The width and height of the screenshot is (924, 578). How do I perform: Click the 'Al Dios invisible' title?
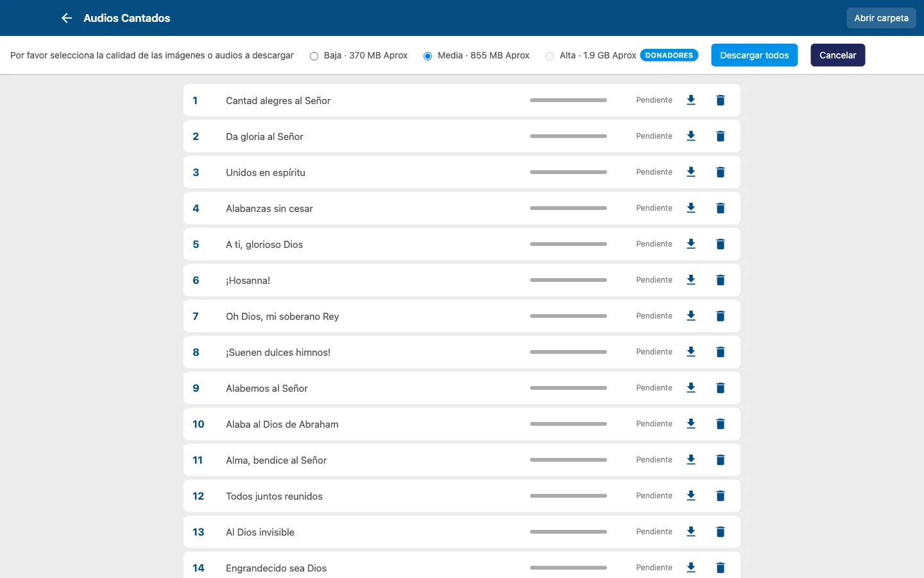[x=260, y=532]
